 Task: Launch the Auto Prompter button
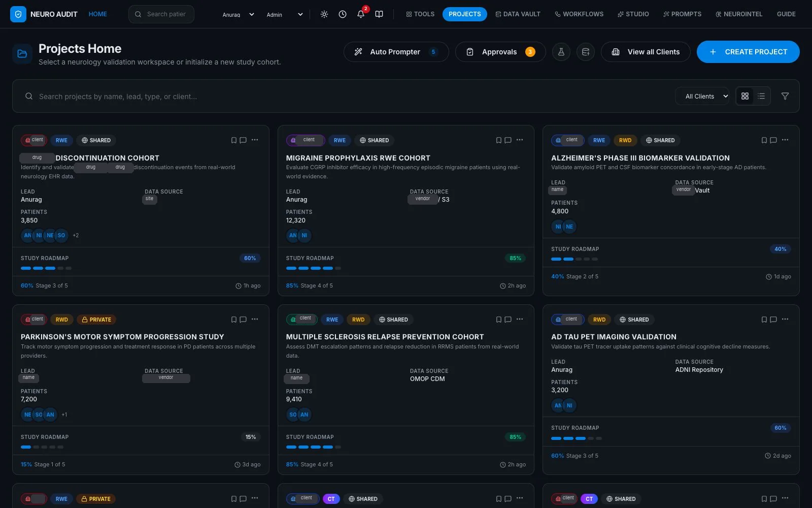(396, 52)
